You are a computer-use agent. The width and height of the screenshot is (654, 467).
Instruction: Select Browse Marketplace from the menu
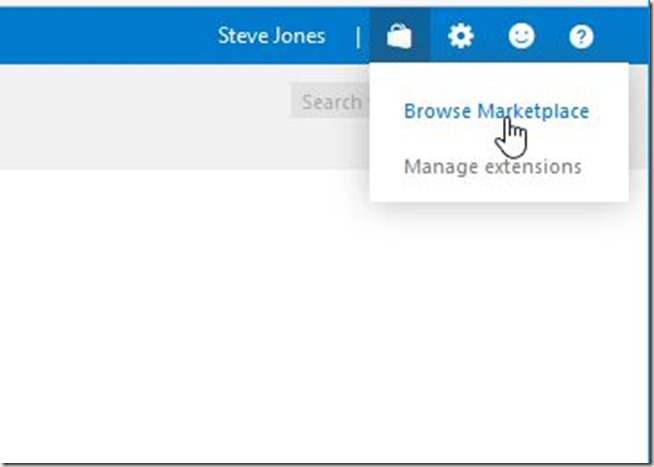496,111
